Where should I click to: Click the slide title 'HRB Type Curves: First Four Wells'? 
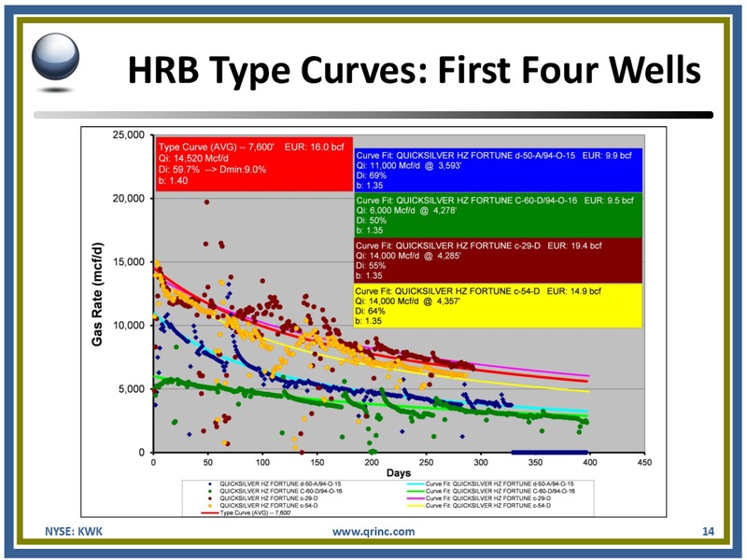click(414, 70)
